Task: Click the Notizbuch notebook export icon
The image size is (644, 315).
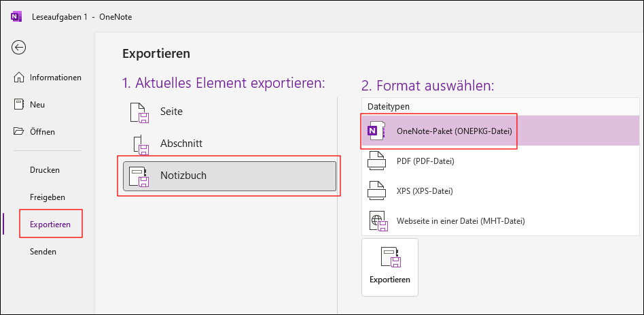Action: point(139,176)
